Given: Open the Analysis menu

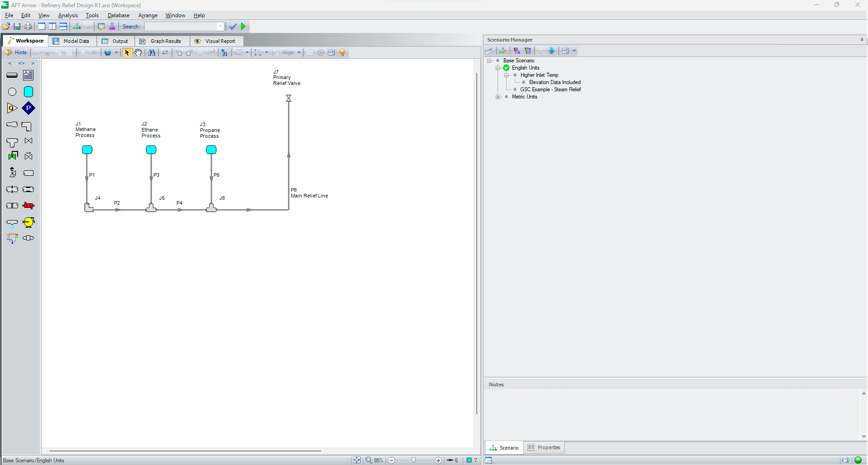Looking at the screenshot, I should [x=68, y=15].
